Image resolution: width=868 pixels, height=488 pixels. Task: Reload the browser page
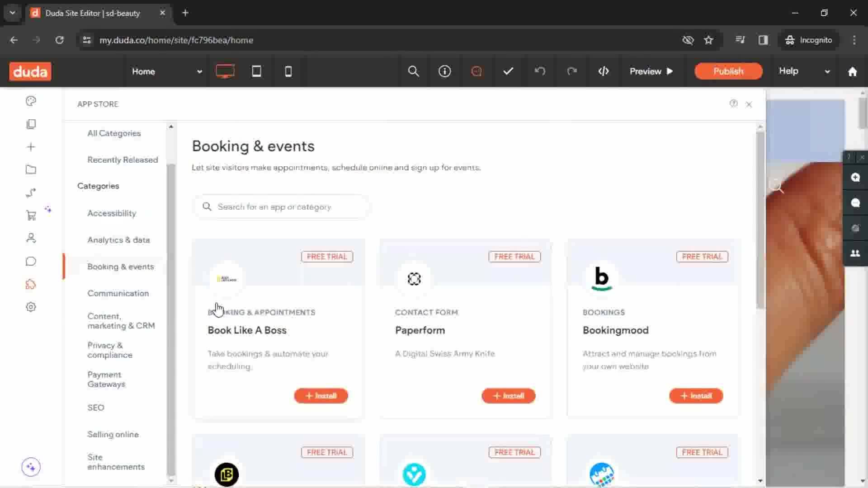tap(60, 40)
